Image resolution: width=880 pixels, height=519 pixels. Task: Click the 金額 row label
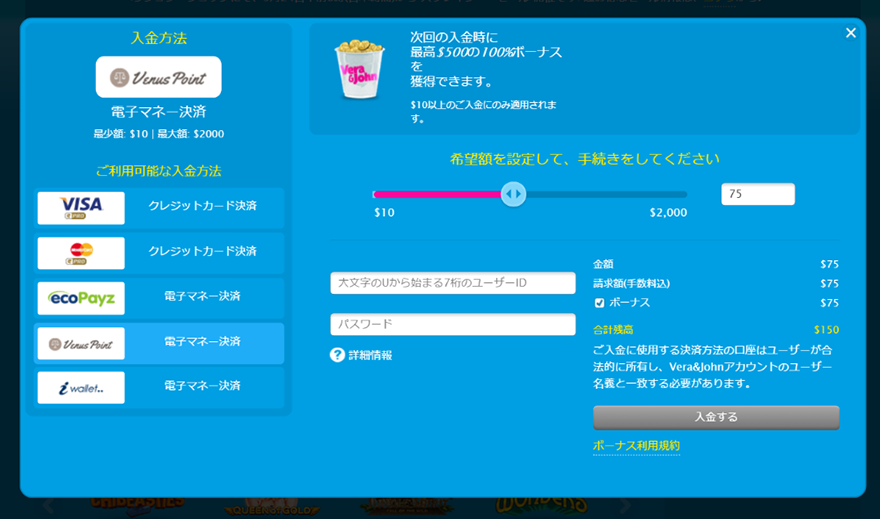click(x=603, y=264)
